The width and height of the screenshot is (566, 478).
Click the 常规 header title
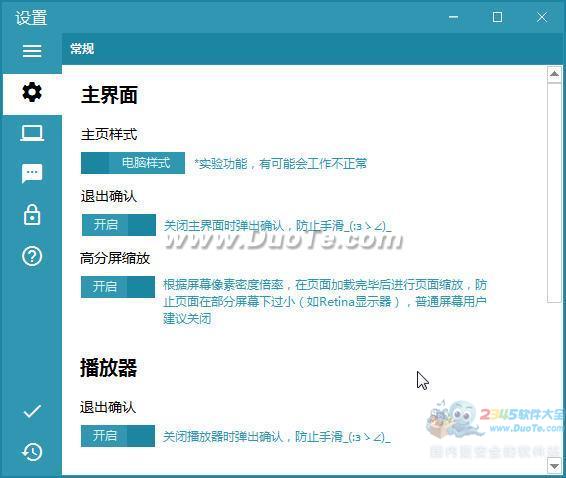(82, 49)
